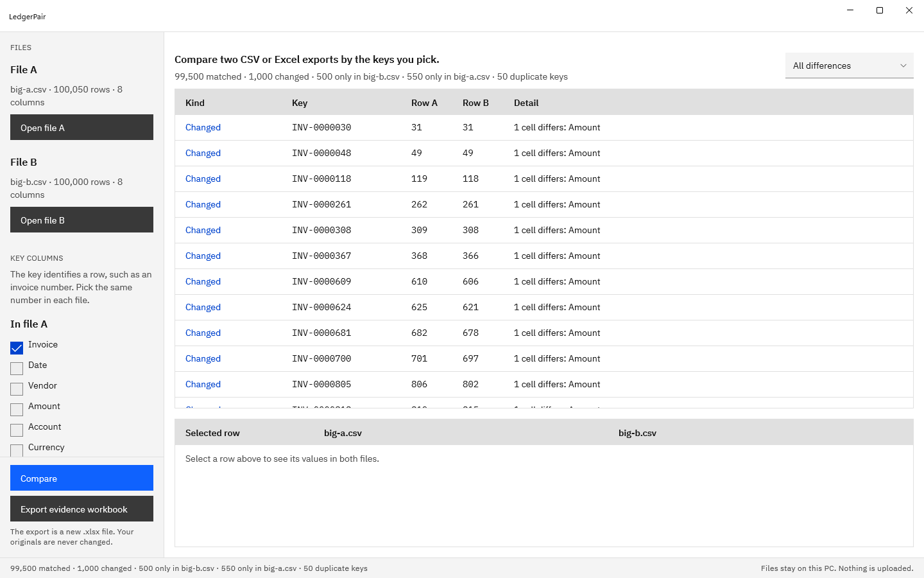Click big-a.csv header in Selected row panel
This screenshot has width=924, height=578.
point(343,433)
